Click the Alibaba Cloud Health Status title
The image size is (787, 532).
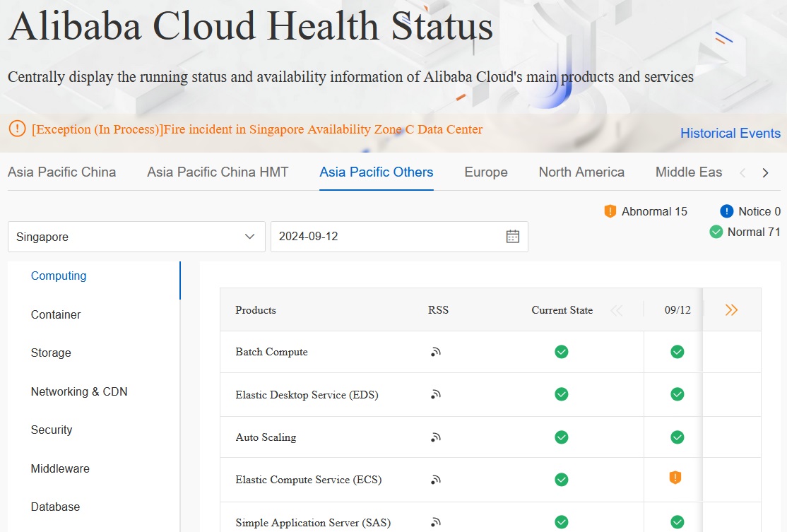pyautogui.click(x=251, y=26)
